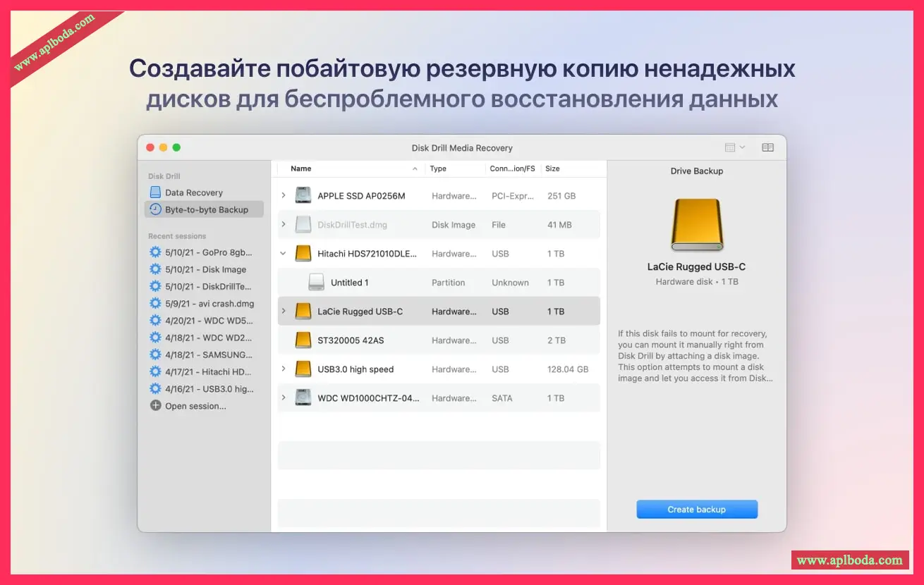Click the large LaCie Rugged drive thumbnail
924x585 pixels.
[696, 226]
